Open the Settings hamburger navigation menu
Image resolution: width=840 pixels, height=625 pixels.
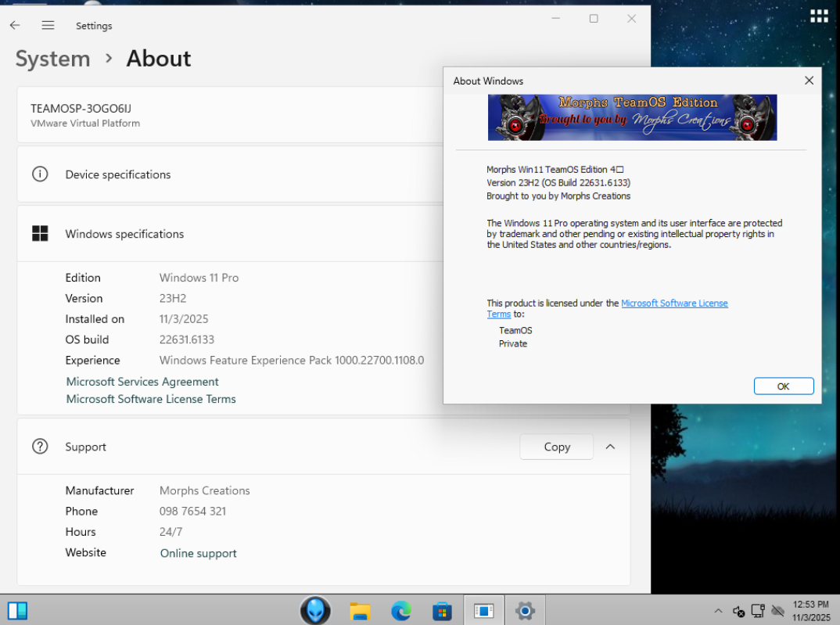[x=48, y=26]
